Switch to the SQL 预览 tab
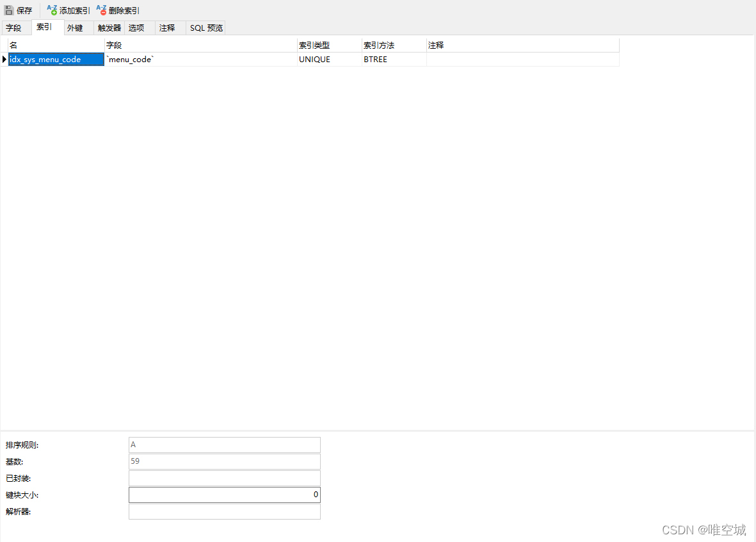Image resolution: width=756 pixels, height=542 pixels. click(205, 28)
